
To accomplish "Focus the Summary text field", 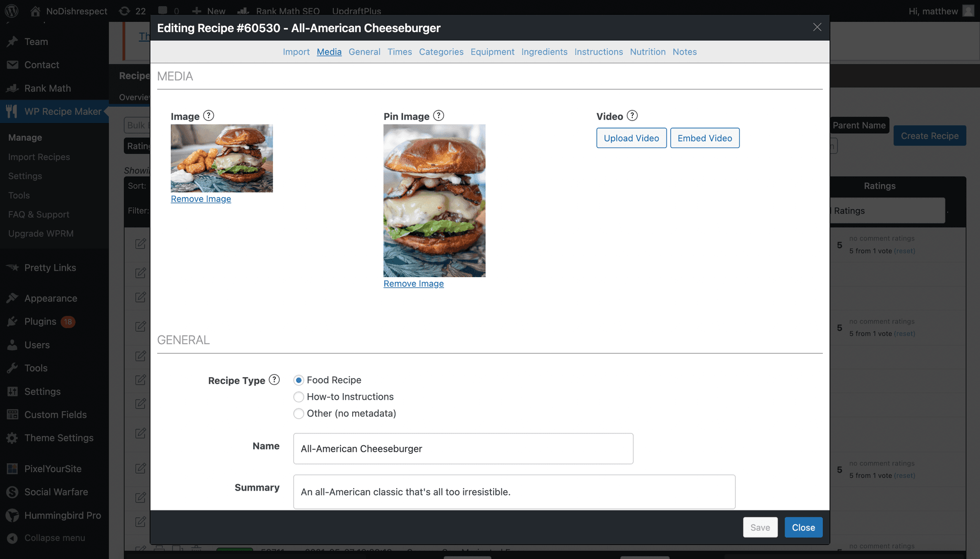I will pos(514,492).
